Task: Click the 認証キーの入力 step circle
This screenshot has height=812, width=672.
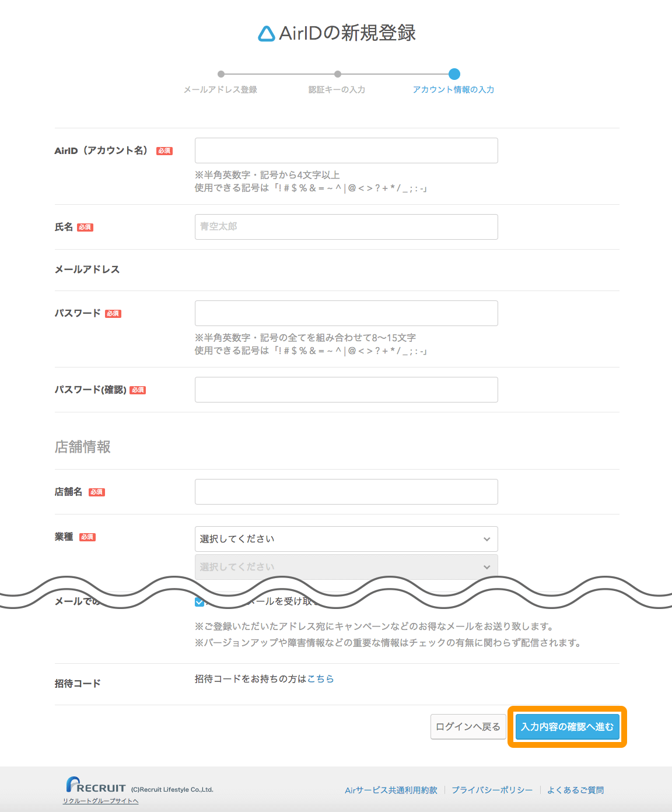Action: 338,74
